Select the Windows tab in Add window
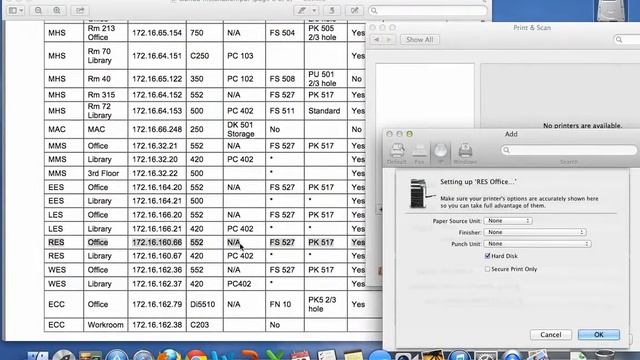Image resolution: width=640 pixels, height=360 pixels. coord(465,154)
